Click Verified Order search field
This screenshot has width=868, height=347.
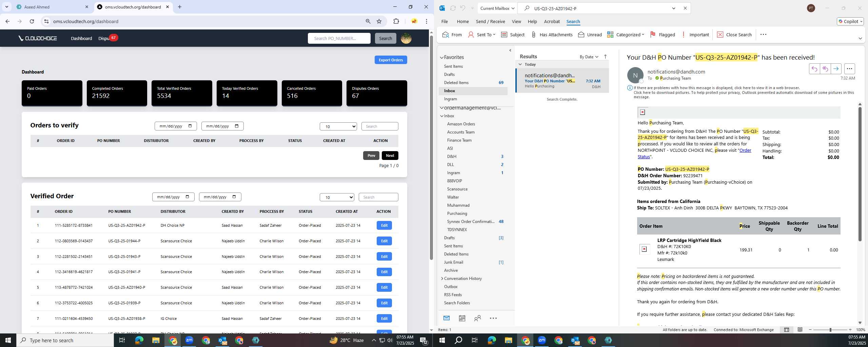[378, 197]
